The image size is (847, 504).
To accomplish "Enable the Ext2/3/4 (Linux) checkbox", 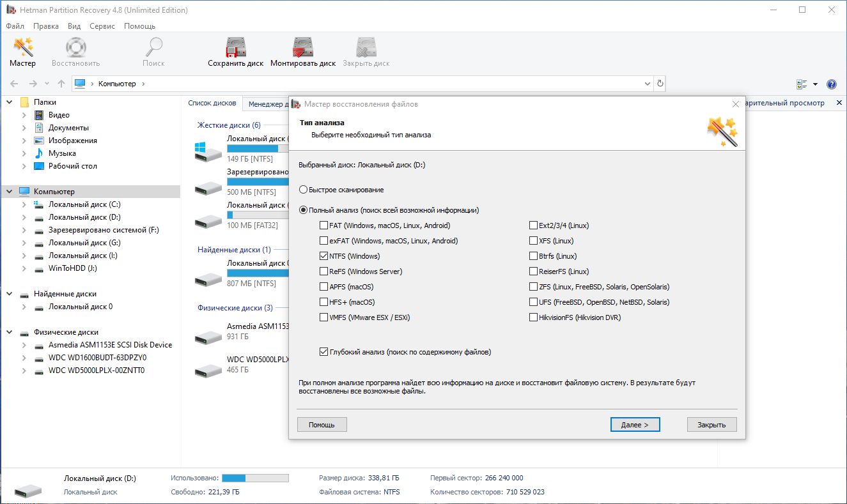I will coord(533,225).
